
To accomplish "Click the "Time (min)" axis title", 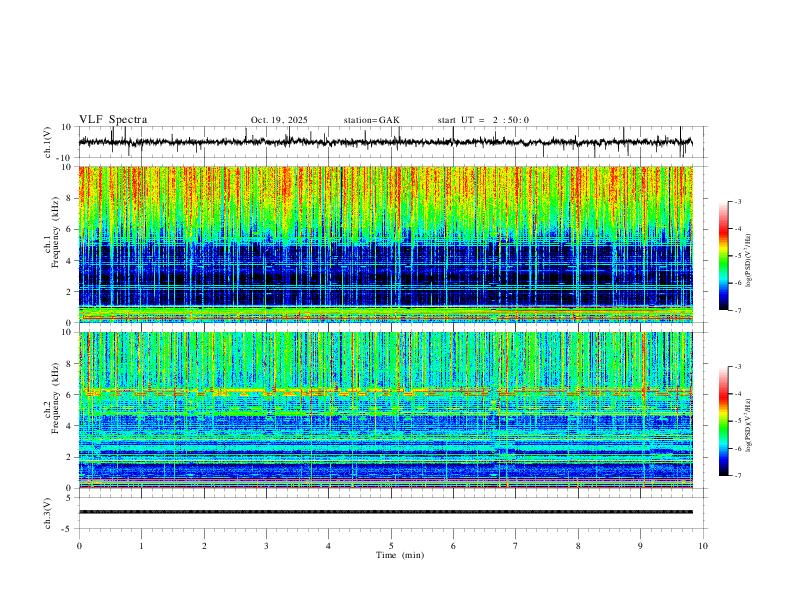I will click(400, 555).
